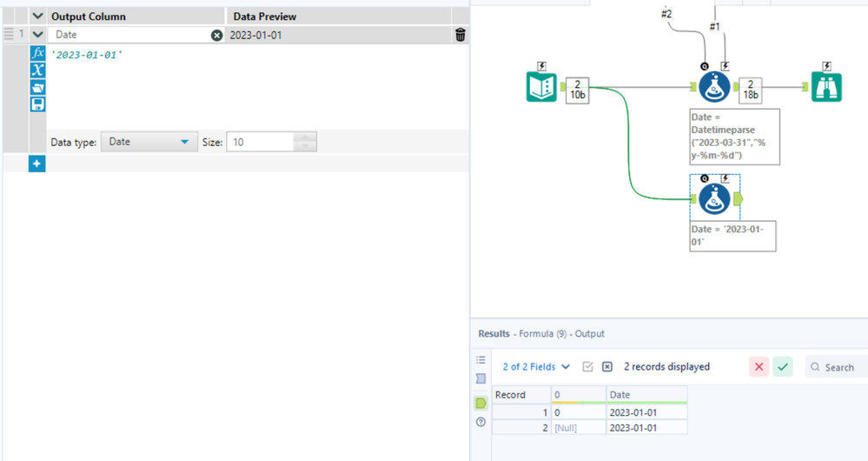Select the Text Input tool on canvas
Screen dimensions: 868x461
click(541, 87)
